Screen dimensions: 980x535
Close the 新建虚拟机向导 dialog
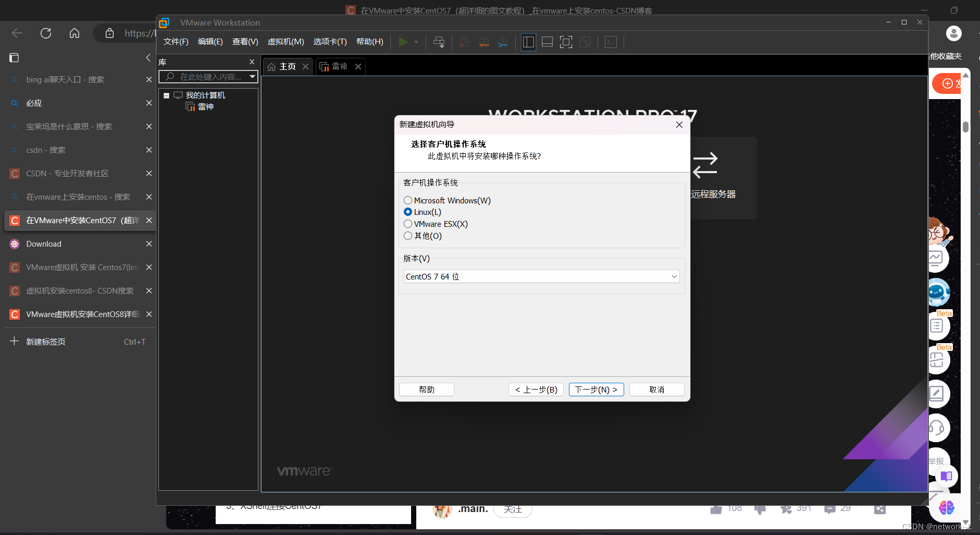[x=679, y=125]
